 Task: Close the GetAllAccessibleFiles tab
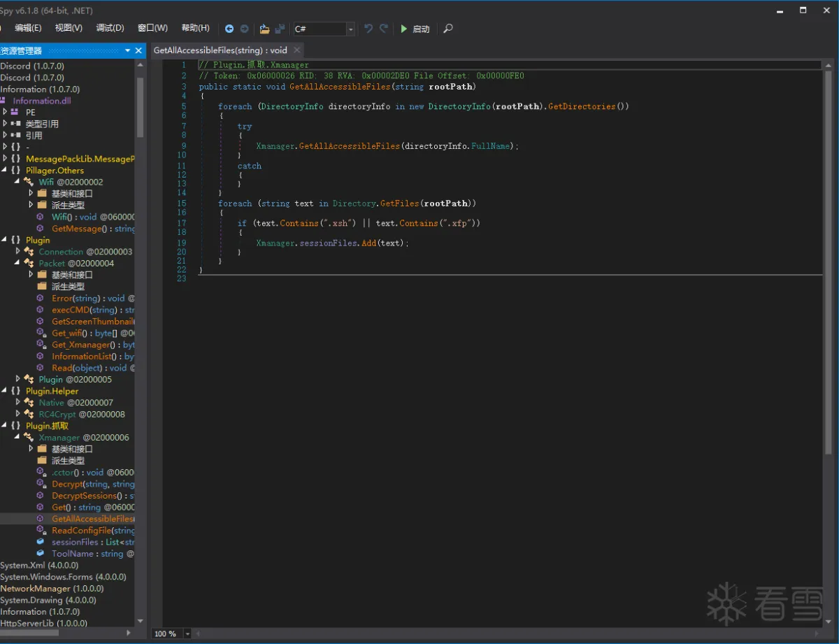click(296, 50)
